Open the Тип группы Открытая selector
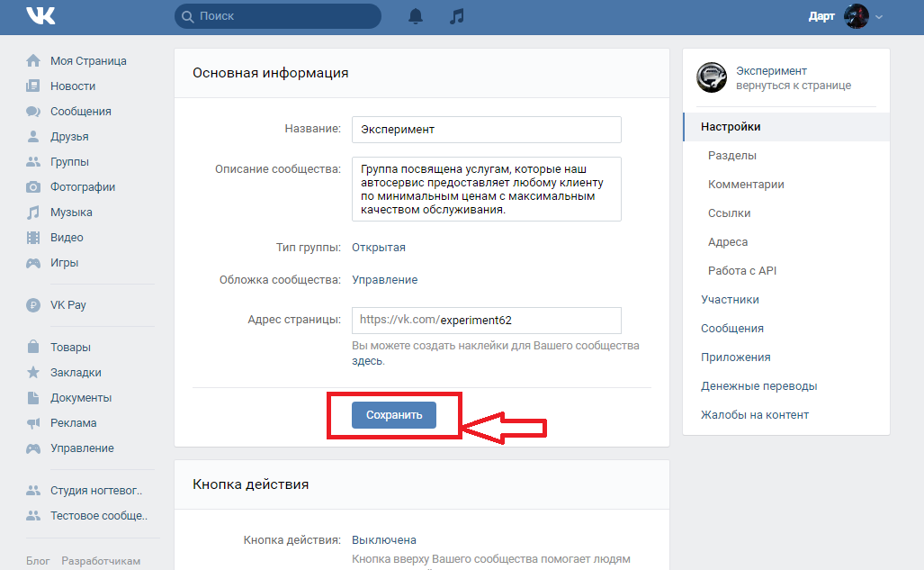 379,248
